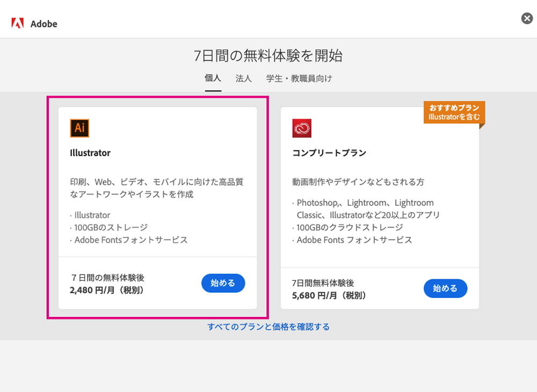Click the 7日間の無料体験を開始 heading
This screenshot has width=537, height=392.
pyautogui.click(x=268, y=55)
